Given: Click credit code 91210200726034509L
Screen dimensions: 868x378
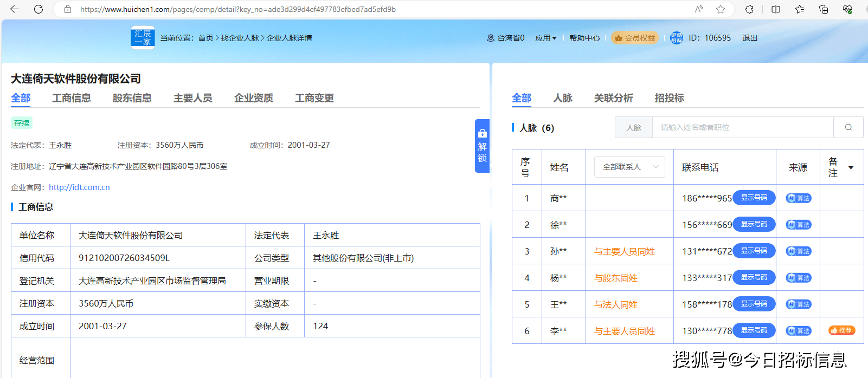Looking at the screenshot, I should pyautogui.click(x=124, y=258).
